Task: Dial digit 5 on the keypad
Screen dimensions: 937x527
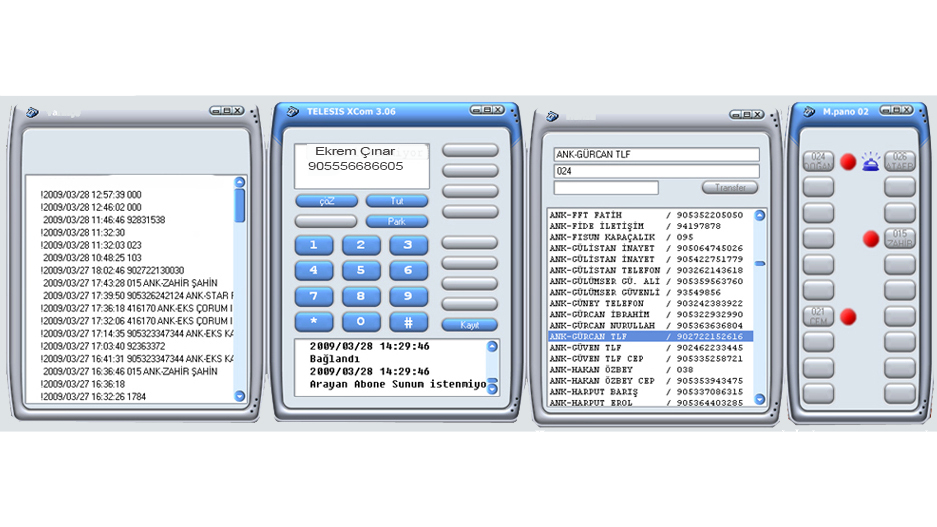Action: coord(361,271)
